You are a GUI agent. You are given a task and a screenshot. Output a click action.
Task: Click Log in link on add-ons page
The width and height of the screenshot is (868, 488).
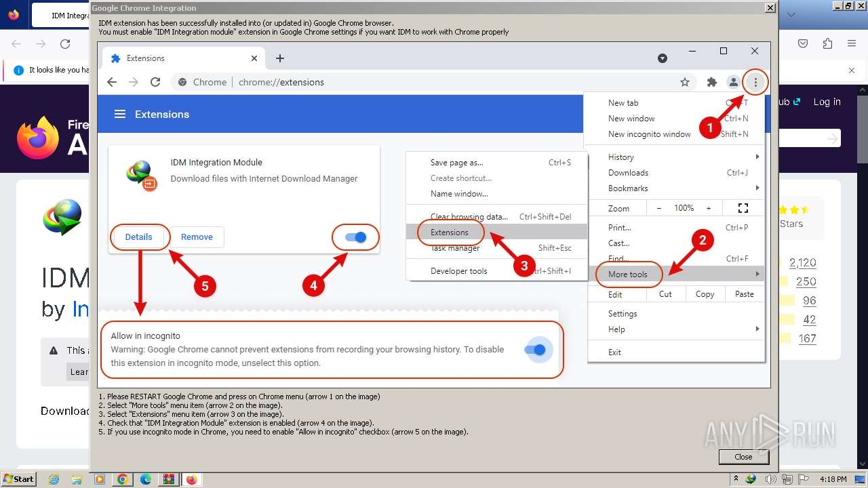point(827,102)
